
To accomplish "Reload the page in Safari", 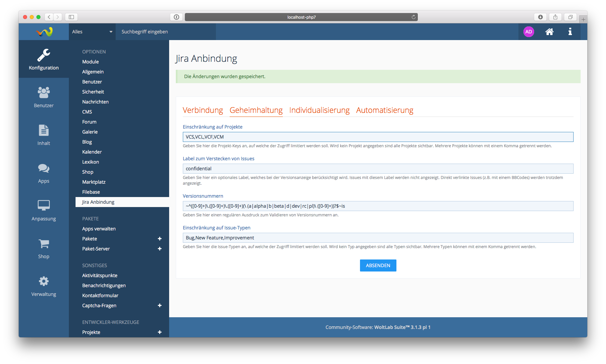I will coord(413,17).
